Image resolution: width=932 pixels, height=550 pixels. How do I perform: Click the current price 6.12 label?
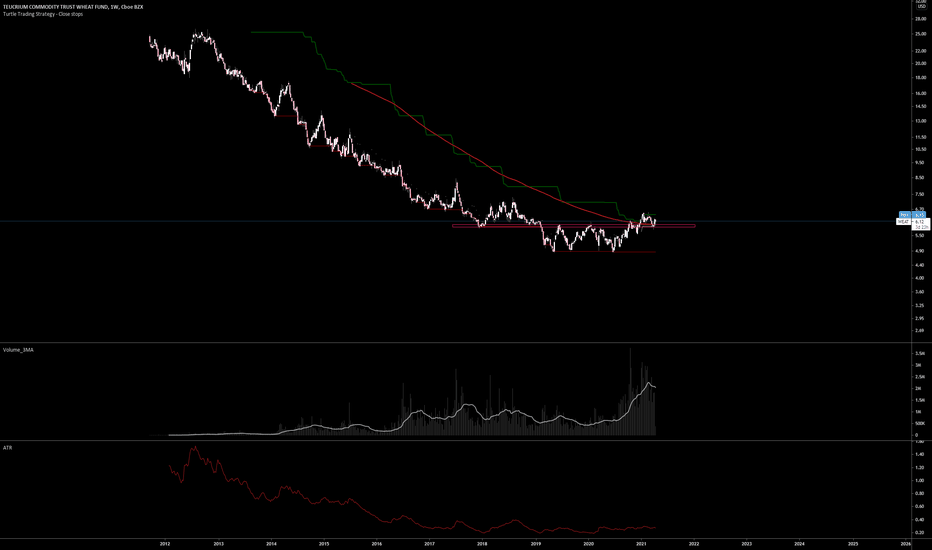[920, 222]
